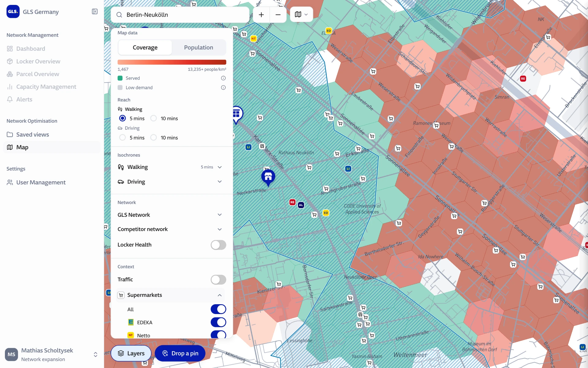This screenshot has width=588, height=368.
Task: Click the blue parcel shop pin near Neckarstraße
Action: [x=268, y=177]
